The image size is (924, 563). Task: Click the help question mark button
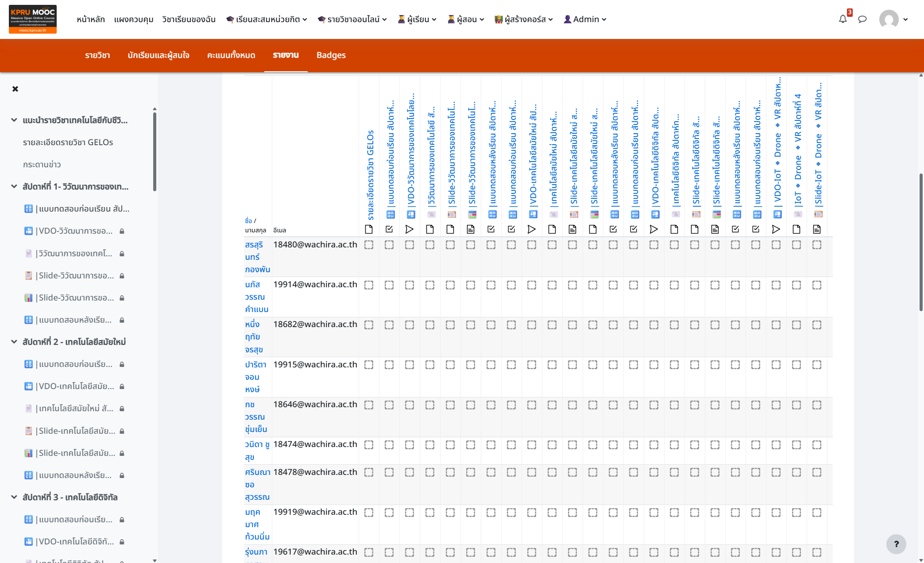point(896,544)
